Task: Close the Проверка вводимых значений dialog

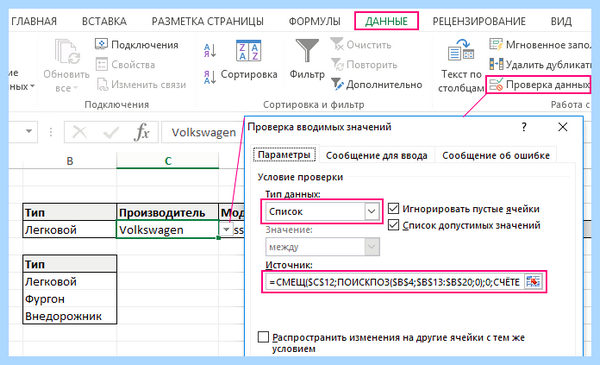Action: tap(562, 127)
